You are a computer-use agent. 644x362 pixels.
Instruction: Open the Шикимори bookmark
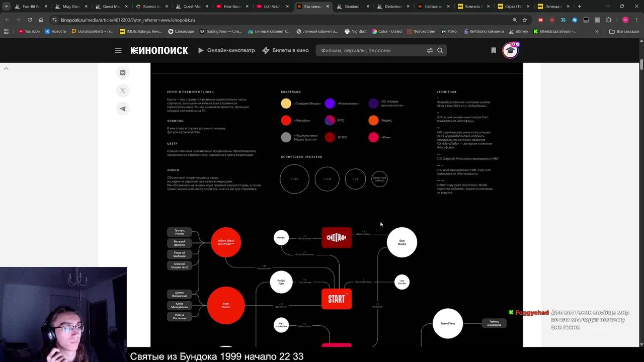tap(181, 31)
